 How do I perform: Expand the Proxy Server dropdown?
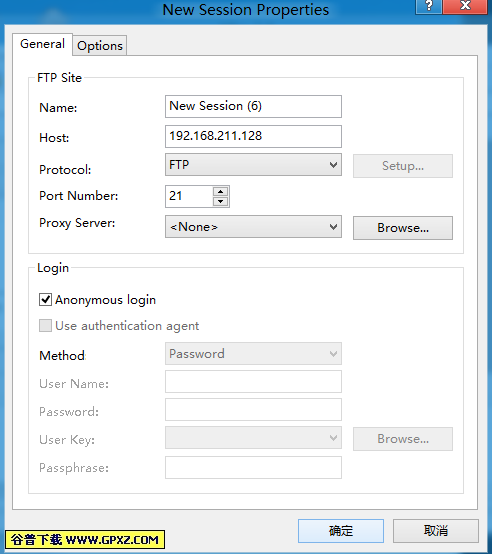click(253, 227)
